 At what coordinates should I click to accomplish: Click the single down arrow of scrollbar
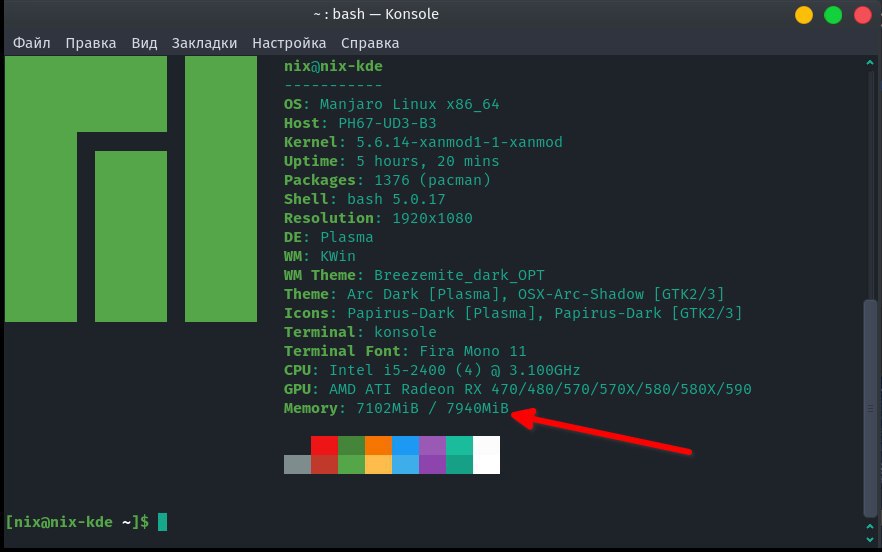click(x=870, y=539)
